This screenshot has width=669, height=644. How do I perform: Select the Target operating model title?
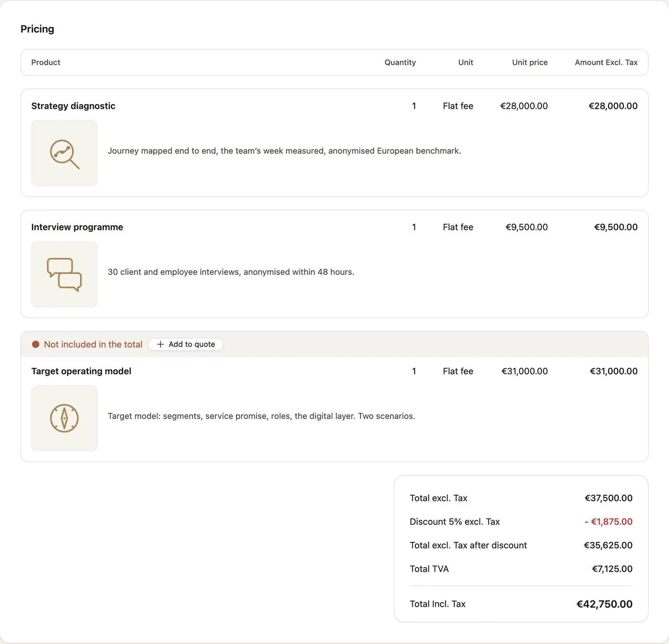[x=81, y=371]
